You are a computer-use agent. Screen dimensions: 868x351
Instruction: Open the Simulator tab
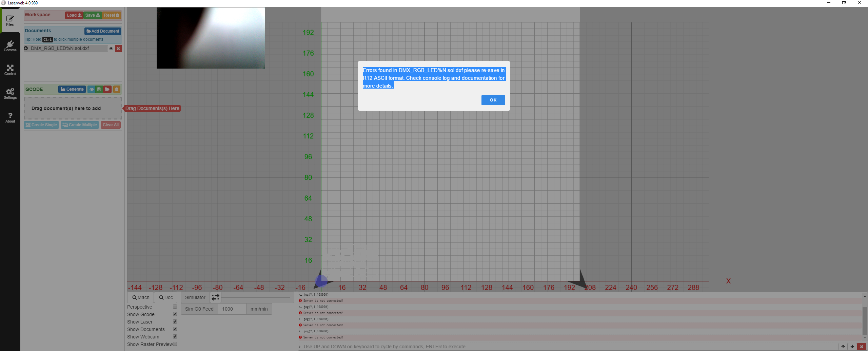195,297
